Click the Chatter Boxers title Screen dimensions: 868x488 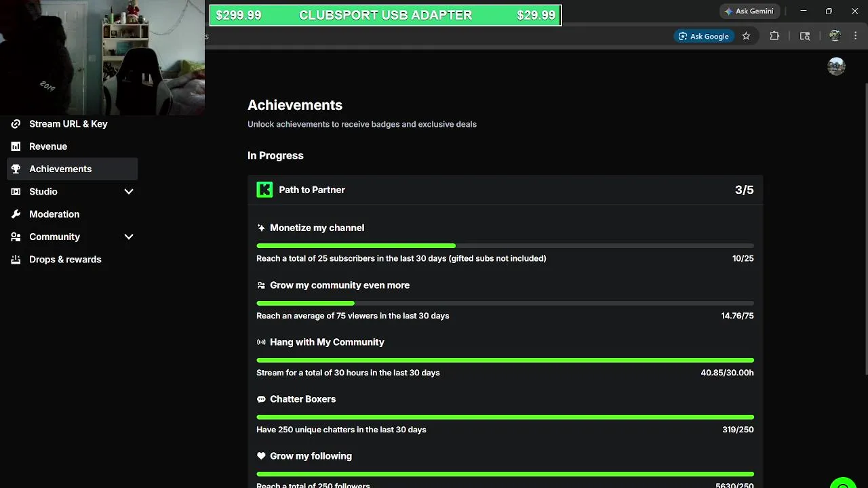pyautogui.click(x=302, y=399)
